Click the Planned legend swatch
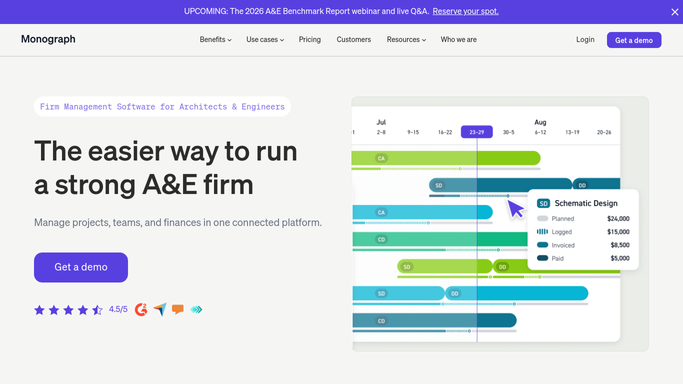 (542, 219)
